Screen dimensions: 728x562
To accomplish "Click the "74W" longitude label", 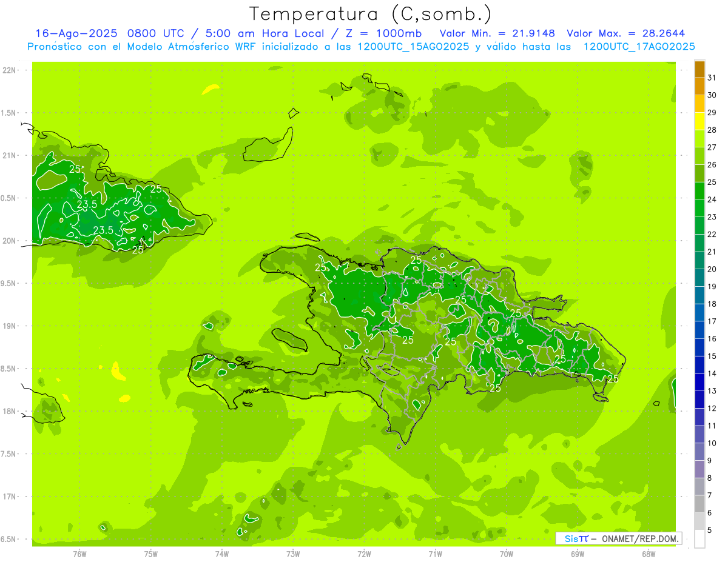I will [x=221, y=554].
